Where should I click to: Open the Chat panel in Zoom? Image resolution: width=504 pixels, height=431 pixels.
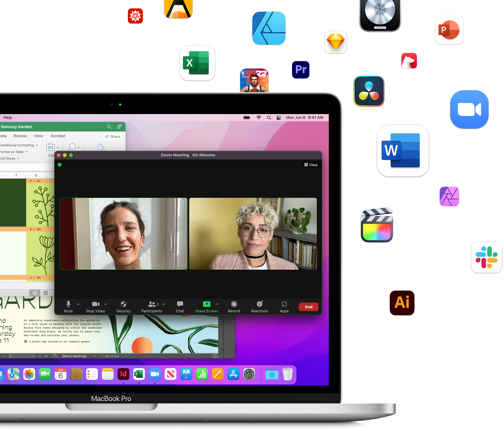[x=180, y=306]
